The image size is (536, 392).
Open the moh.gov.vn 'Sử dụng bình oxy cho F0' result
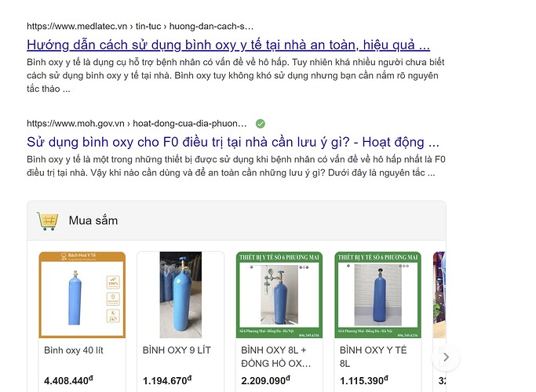pyautogui.click(x=233, y=142)
